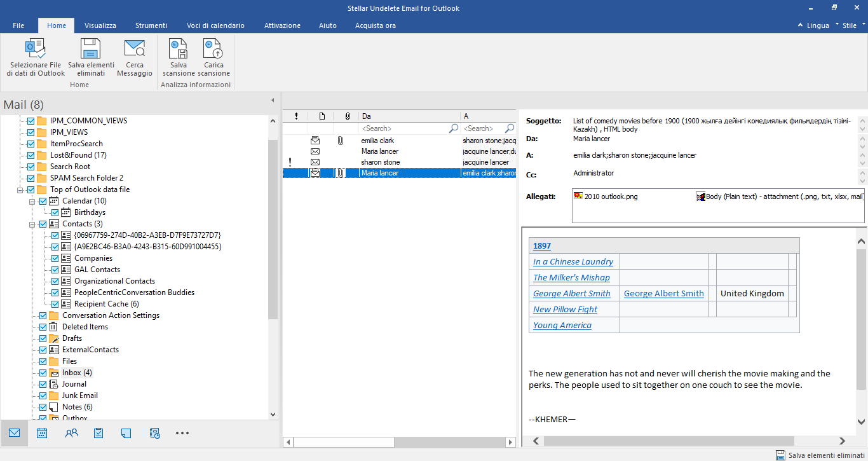The height and width of the screenshot is (461, 868).
Task: Click Salva elementi eliminati in status bar
Action: pos(820,455)
